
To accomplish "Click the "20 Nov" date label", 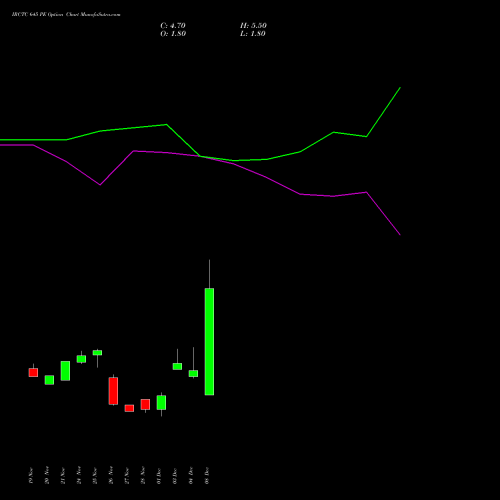I will 47,476.
